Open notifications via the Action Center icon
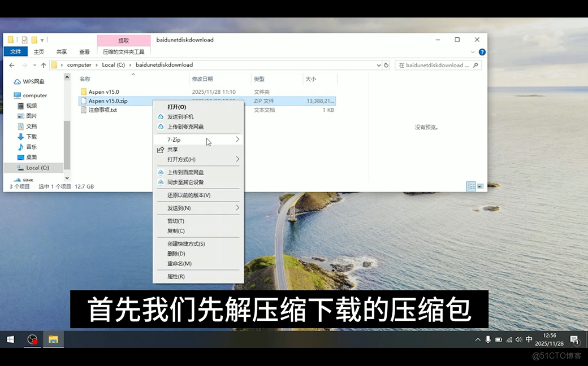Screen dimensions: 588x366 click(x=574, y=339)
